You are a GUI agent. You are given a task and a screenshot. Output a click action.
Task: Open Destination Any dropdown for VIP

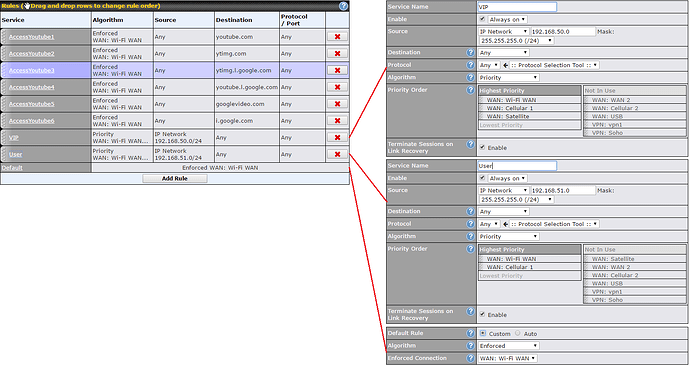(x=504, y=53)
